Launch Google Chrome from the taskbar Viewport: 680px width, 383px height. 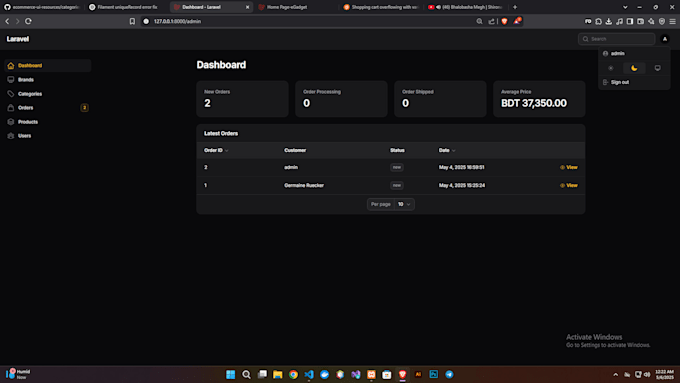tap(294, 374)
